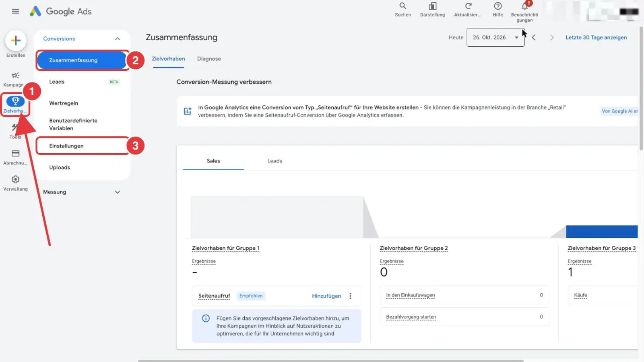Click Zielvorhaben für Gruppe 2 heading

[414, 249]
